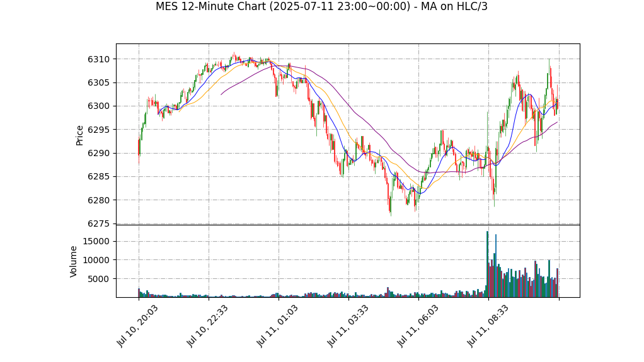Click the 6300 price tick label
Screen dimensions: 644x362
click(99, 106)
